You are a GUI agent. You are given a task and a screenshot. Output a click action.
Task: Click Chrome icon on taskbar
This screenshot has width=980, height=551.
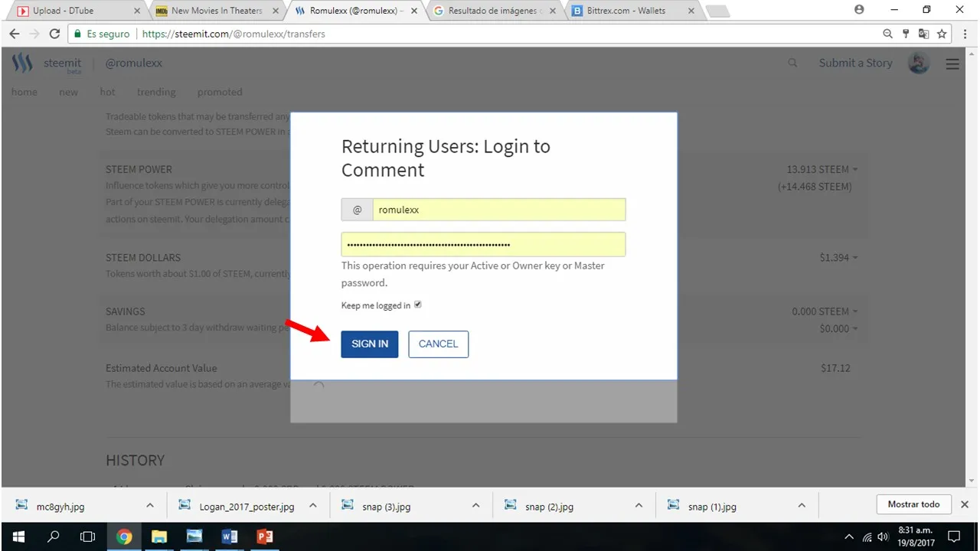click(124, 536)
